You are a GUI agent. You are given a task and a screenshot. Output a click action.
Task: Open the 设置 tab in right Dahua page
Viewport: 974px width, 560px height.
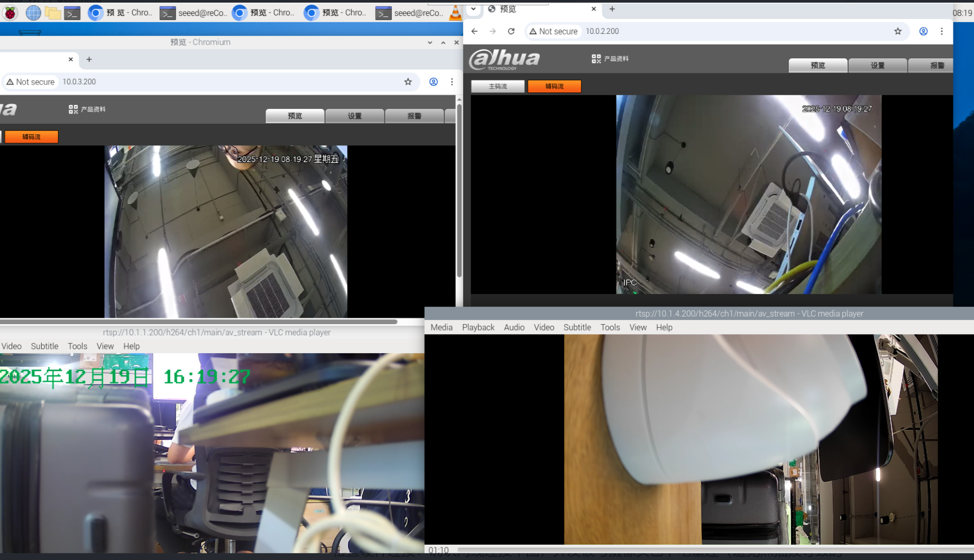point(877,66)
